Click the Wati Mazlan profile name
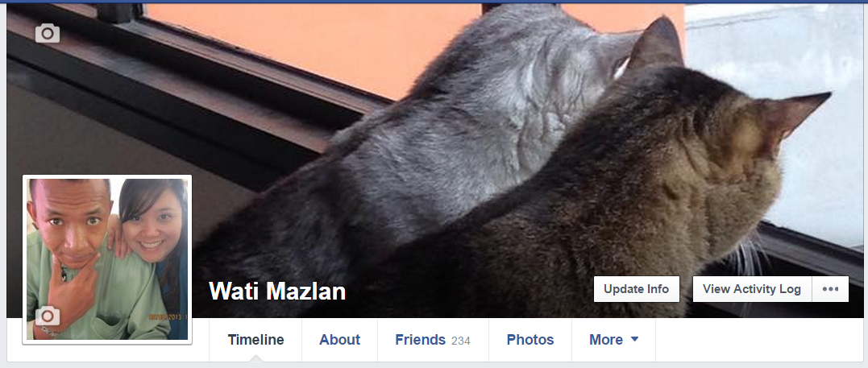 click(277, 291)
